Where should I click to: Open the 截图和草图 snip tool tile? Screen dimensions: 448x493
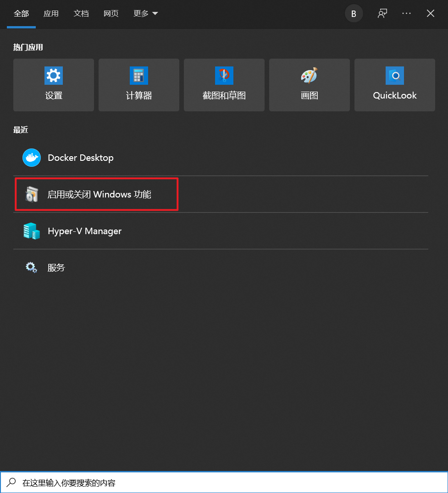[224, 85]
